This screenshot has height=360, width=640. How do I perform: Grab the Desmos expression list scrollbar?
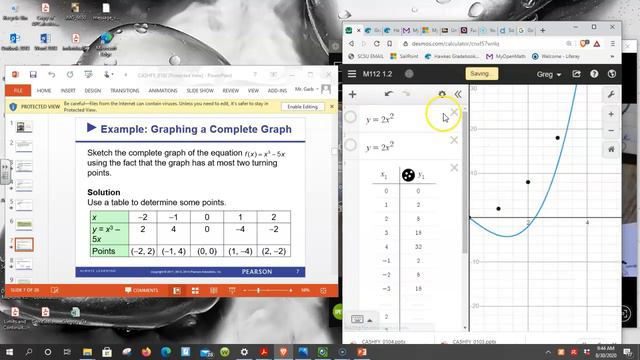coord(464,182)
